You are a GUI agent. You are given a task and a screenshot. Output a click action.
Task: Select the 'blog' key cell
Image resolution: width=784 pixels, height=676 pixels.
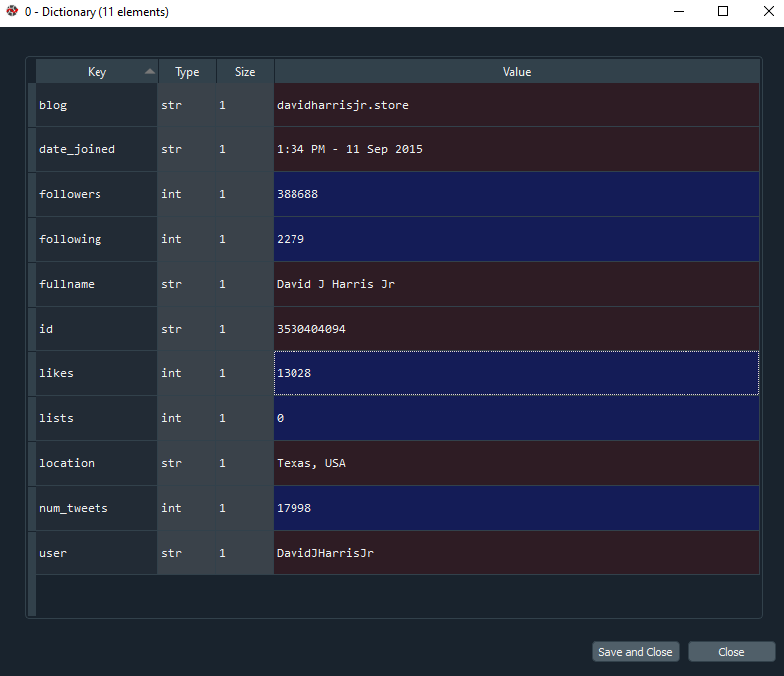97,105
